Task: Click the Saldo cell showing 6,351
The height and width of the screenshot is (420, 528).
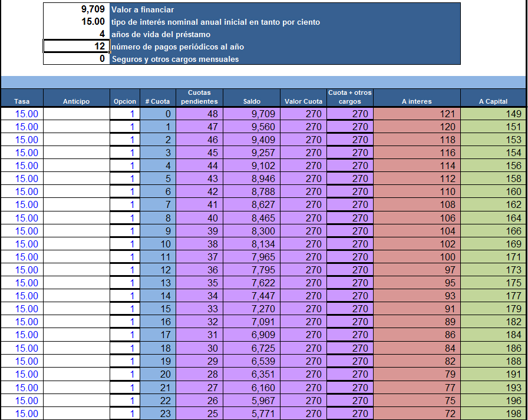Action: pos(252,374)
